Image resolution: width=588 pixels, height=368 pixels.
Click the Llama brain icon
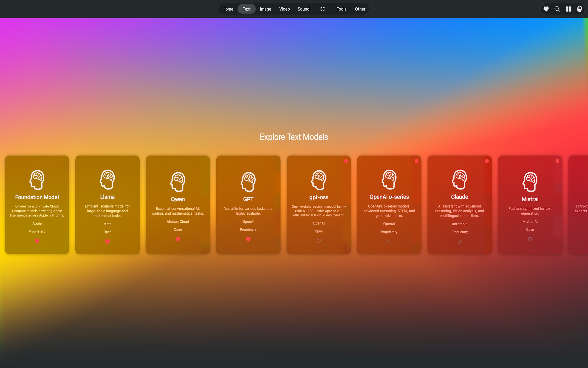click(107, 179)
